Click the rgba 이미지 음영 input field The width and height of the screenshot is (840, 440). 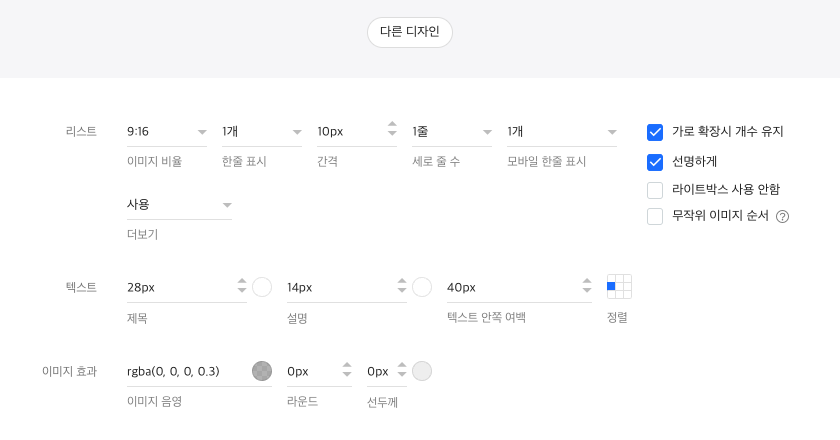pyautogui.click(x=185, y=371)
